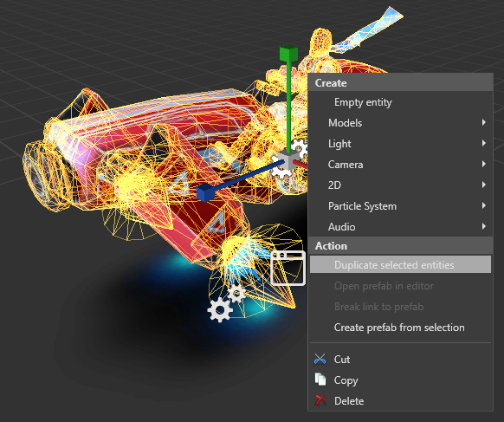Expand the Particle System submenu arrow
The height and width of the screenshot is (422, 504).
484,206
